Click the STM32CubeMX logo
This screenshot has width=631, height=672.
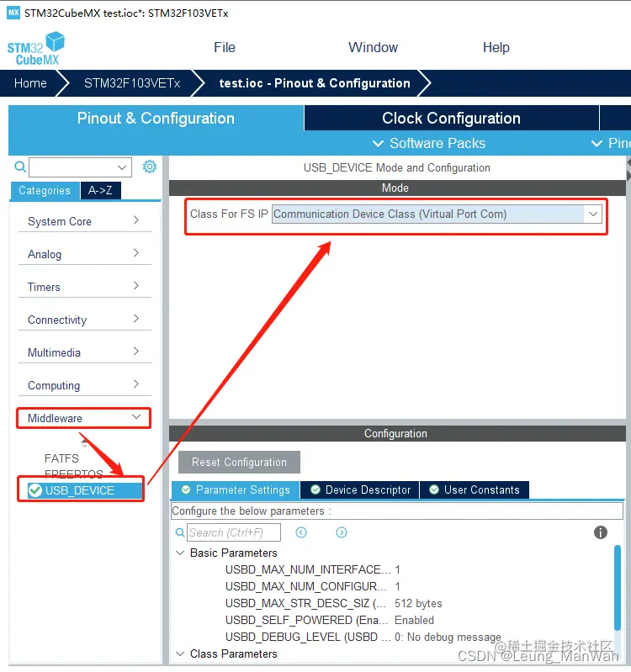pos(36,49)
